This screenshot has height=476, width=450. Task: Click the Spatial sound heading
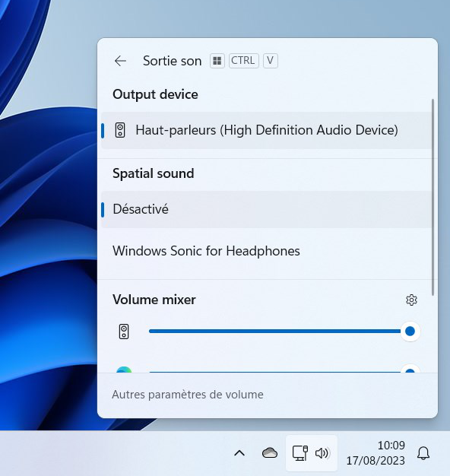[x=154, y=173]
